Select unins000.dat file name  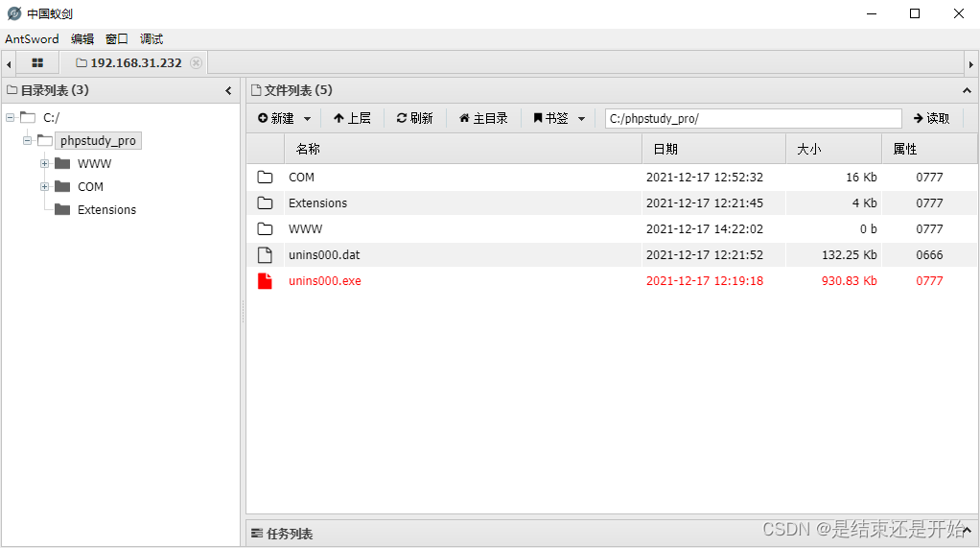(324, 254)
